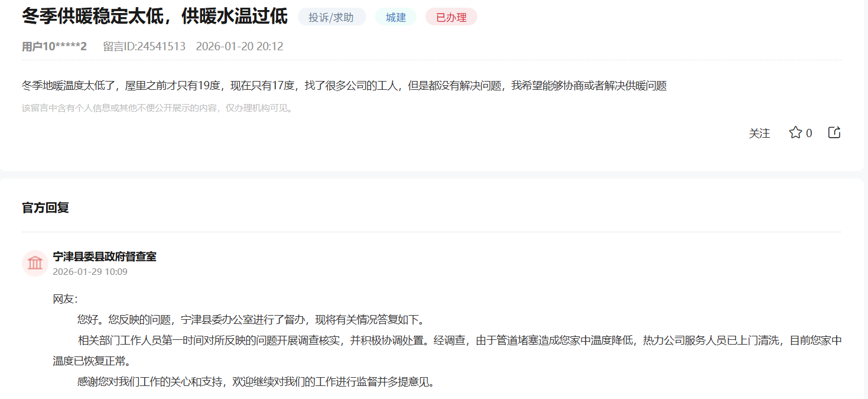Screen dimensions: 868x399
Task: Click the favorite count number 0
Action: (x=810, y=133)
